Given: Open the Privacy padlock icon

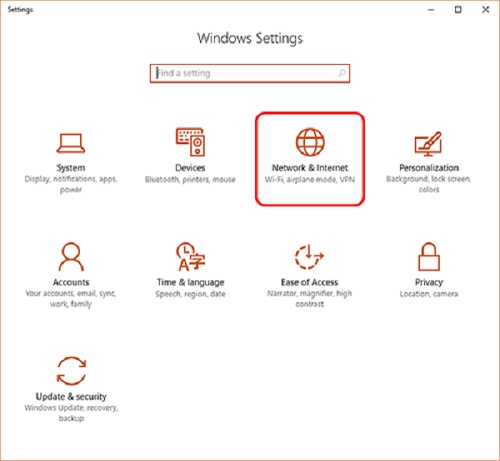Looking at the screenshot, I should pos(429,256).
